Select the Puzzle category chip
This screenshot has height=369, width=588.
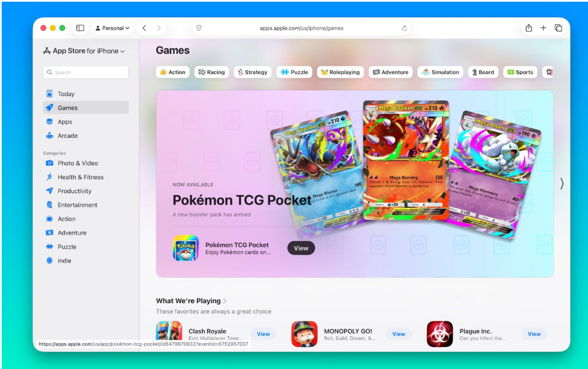[294, 72]
